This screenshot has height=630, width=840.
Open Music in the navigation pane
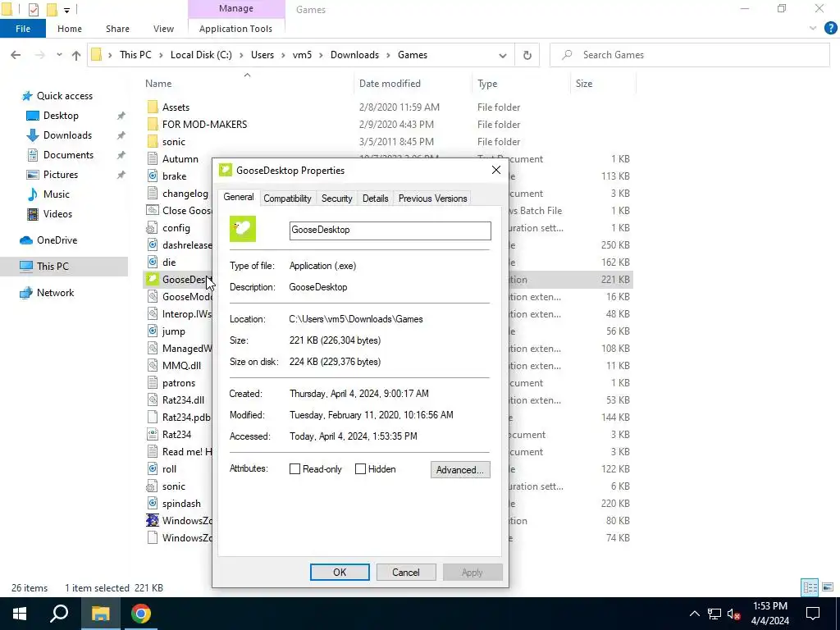(x=57, y=194)
